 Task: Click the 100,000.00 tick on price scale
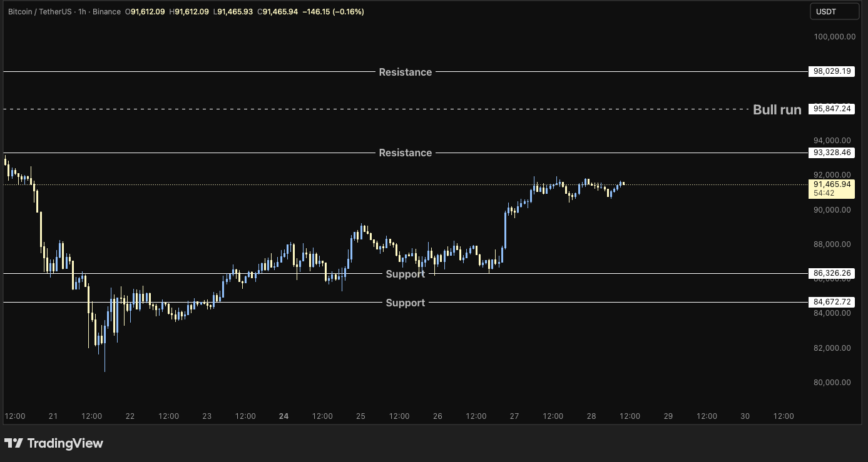click(834, 37)
